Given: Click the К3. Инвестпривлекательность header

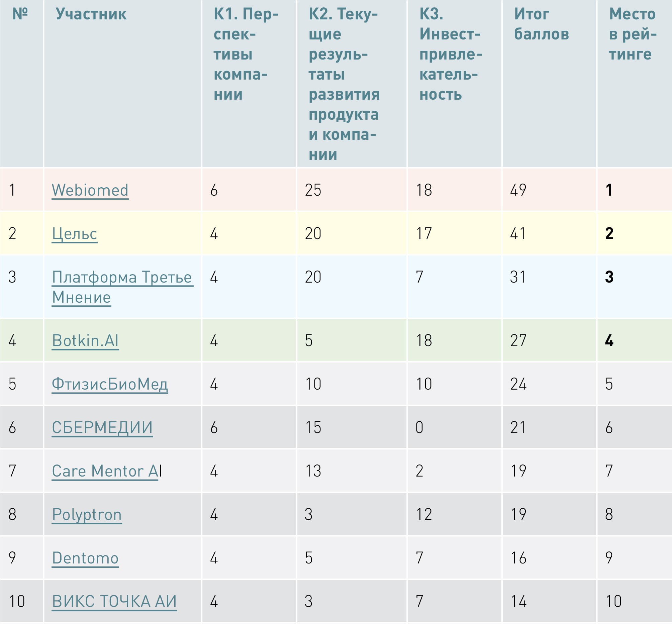Looking at the screenshot, I should click(451, 54).
